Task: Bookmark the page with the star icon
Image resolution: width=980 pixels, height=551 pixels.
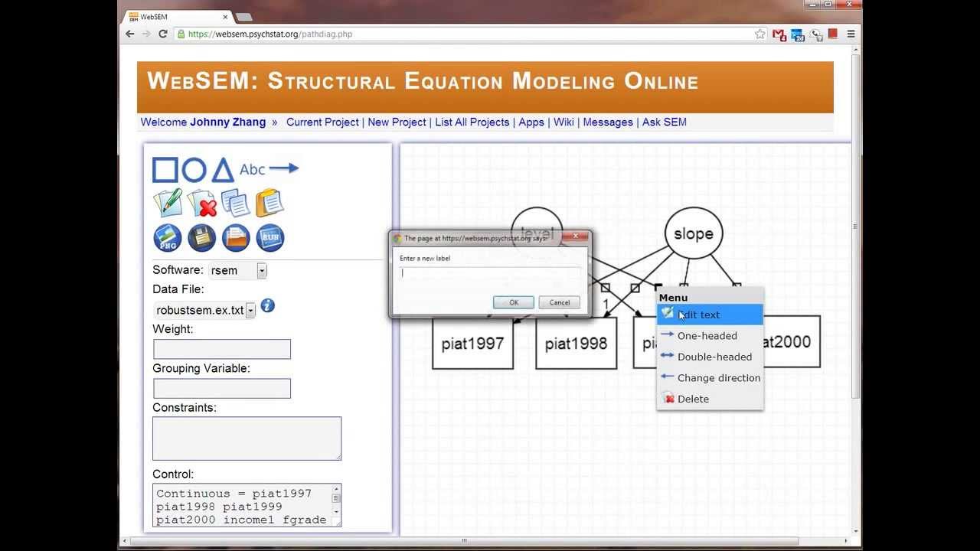Action: pos(759,34)
